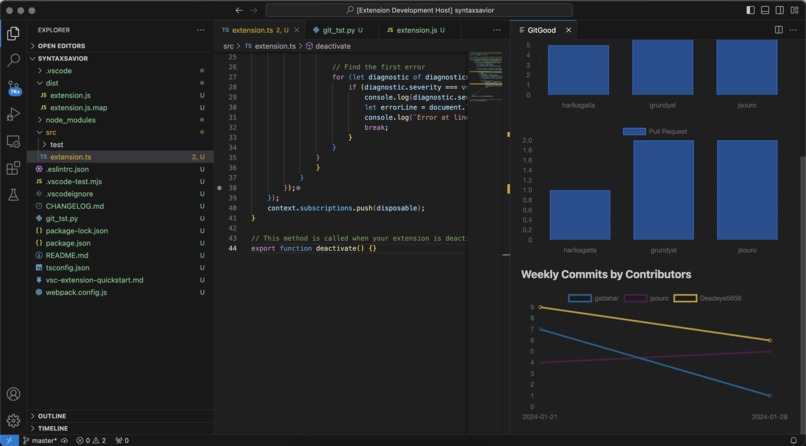The image size is (806, 446).
Task: Expand the Outline section
Action: point(120,416)
